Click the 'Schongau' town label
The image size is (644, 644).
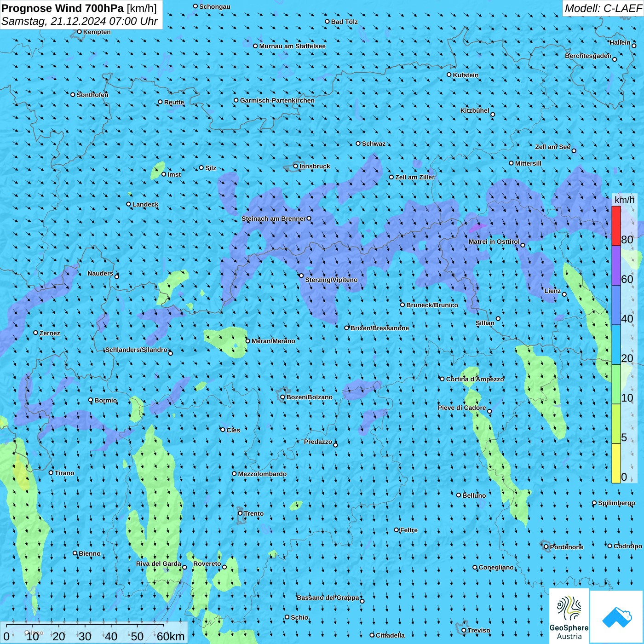click(215, 6)
